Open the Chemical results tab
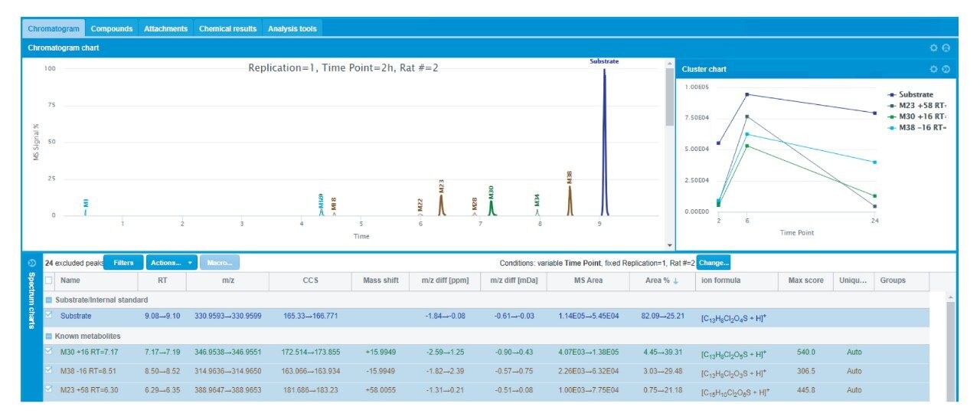Image resolution: width=980 pixels, height=420 pixels. (227, 28)
